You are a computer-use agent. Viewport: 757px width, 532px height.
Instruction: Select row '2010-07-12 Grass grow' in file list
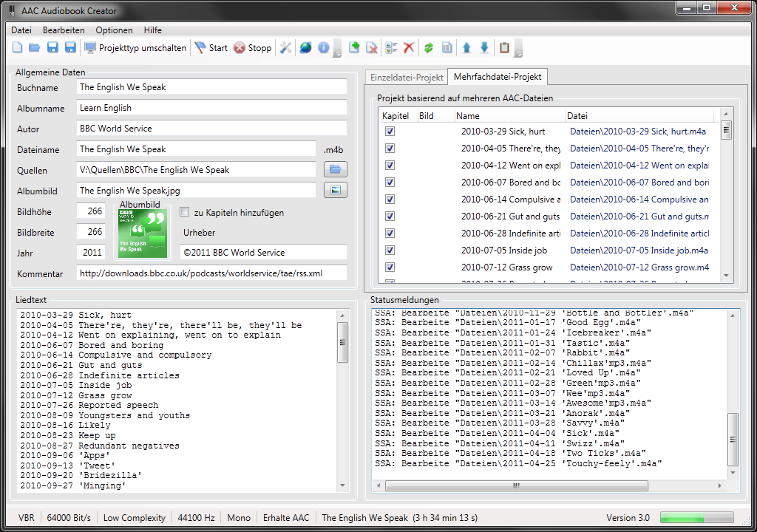point(548,267)
